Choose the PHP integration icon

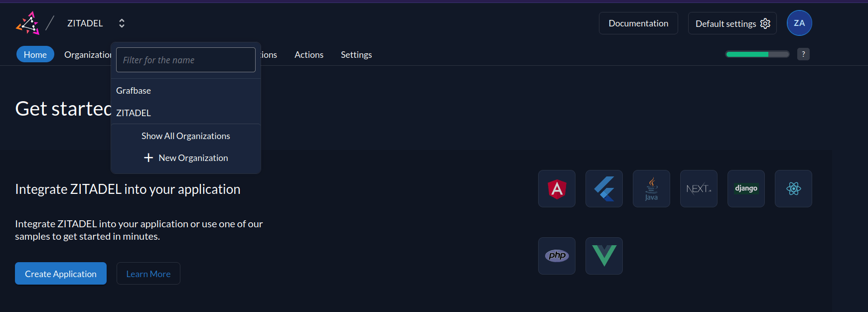tap(557, 256)
